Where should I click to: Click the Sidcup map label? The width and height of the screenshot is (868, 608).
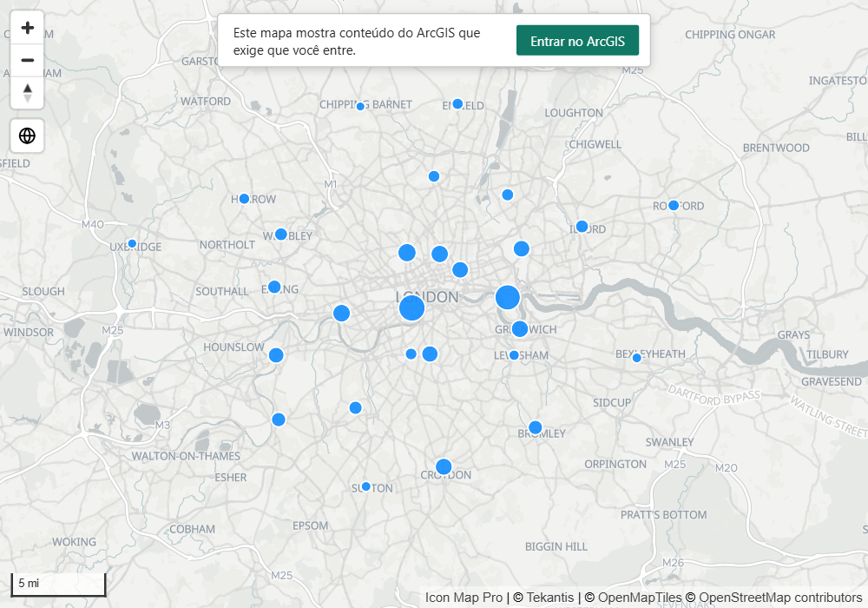click(x=612, y=402)
